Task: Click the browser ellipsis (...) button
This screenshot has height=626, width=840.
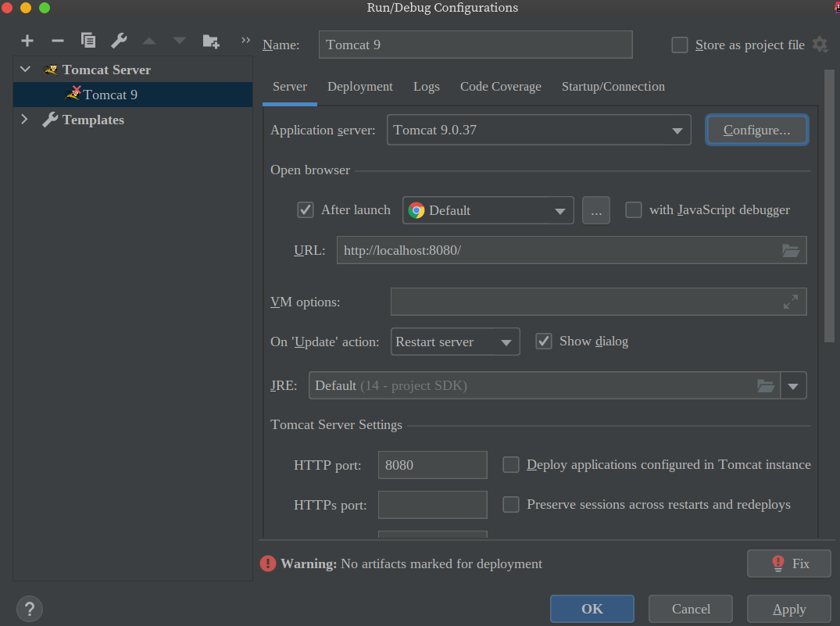Action: coord(596,210)
